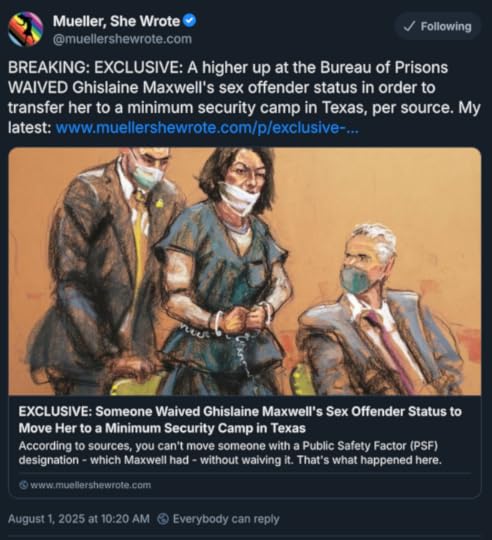Click the reply settings globe icon
This screenshot has width=492, height=540.
tap(163, 519)
